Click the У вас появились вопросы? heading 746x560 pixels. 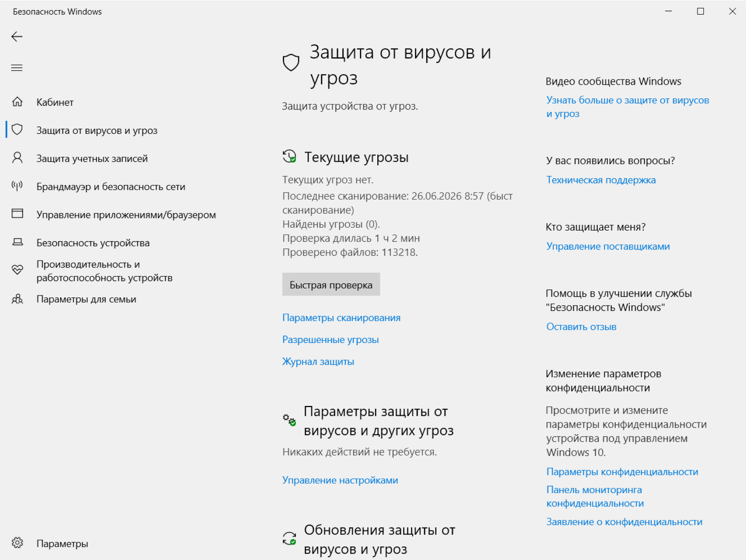coord(610,160)
